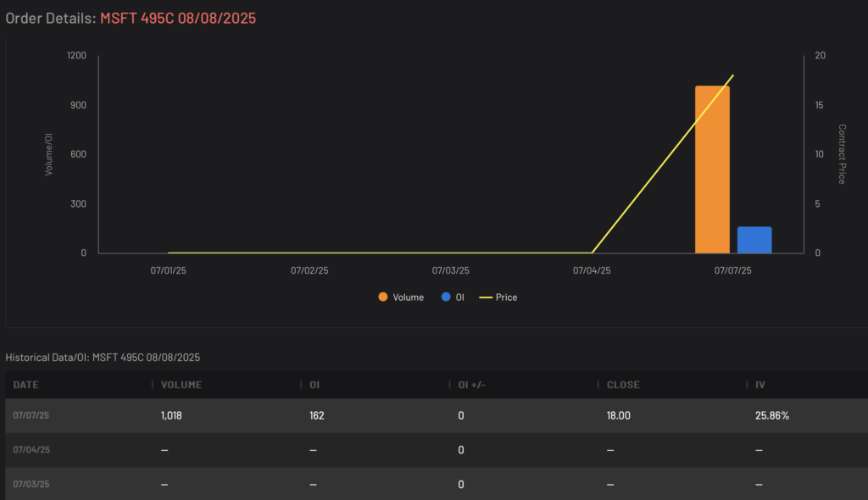868x500 pixels.
Task: Toggle the Volume series in the chart legend
Action: [x=401, y=297]
